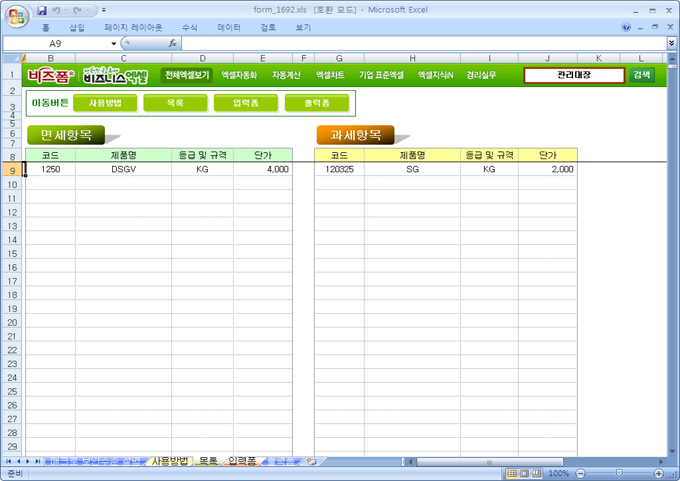Click the zoom in plus icon

(657, 473)
